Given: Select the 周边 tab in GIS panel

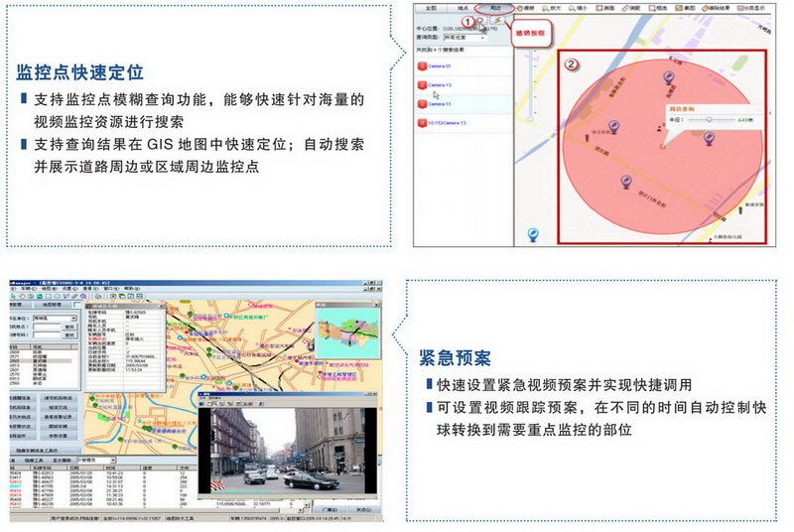Looking at the screenshot, I should [x=494, y=8].
